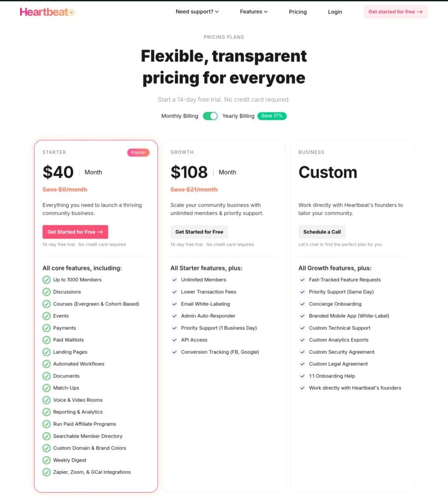Click the checkmark next to API Access

click(175, 340)
